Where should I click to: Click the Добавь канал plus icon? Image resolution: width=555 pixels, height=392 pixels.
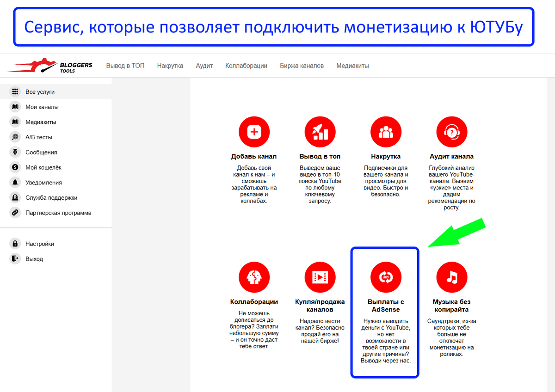pyautogui.click(x=254, y=132)
